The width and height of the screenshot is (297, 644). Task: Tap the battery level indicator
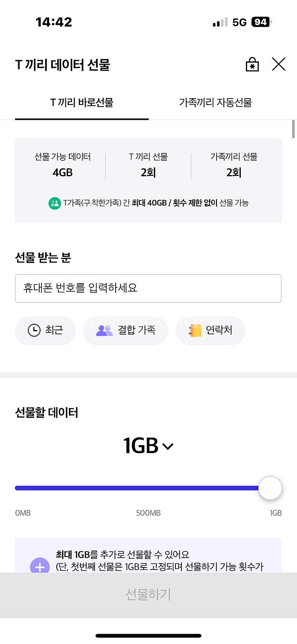coord(261,22)
